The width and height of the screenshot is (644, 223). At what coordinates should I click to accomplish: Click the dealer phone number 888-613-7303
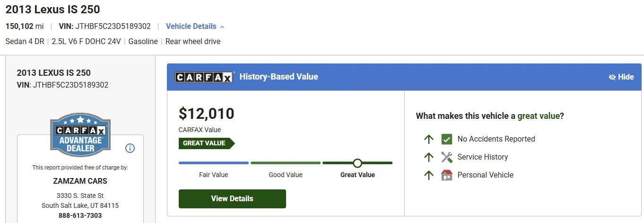coord(80,215)
